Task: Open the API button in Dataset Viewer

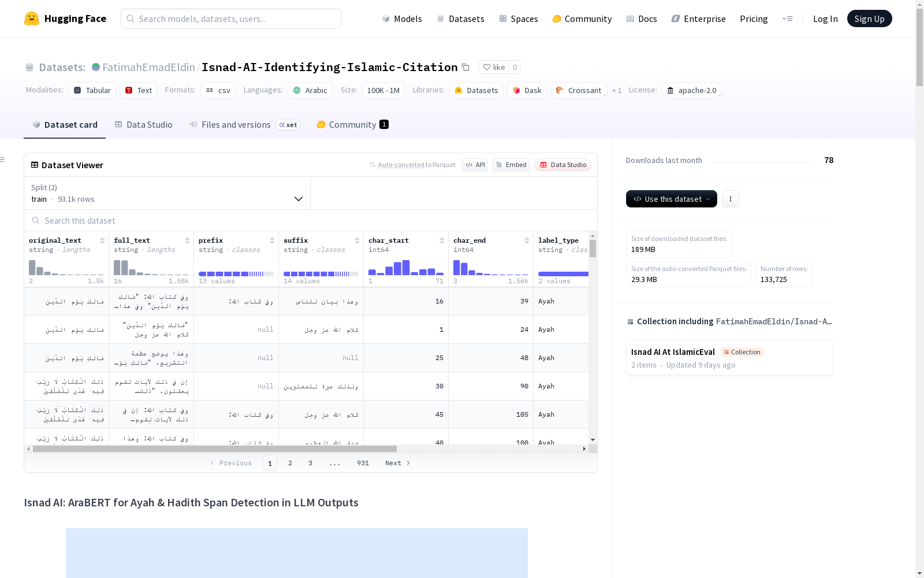Action: 475,165
